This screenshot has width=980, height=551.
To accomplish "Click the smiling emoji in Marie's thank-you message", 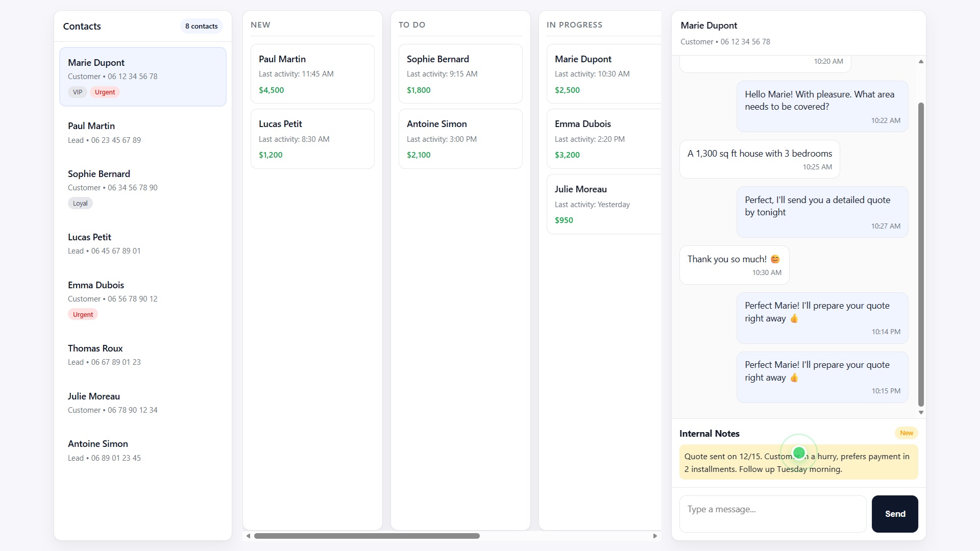I will click(x=775, y=259).
